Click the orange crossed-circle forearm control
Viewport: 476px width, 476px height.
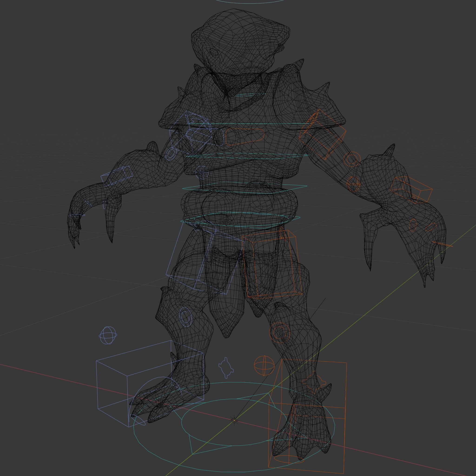pyautogui.click(x=354, y=183)
